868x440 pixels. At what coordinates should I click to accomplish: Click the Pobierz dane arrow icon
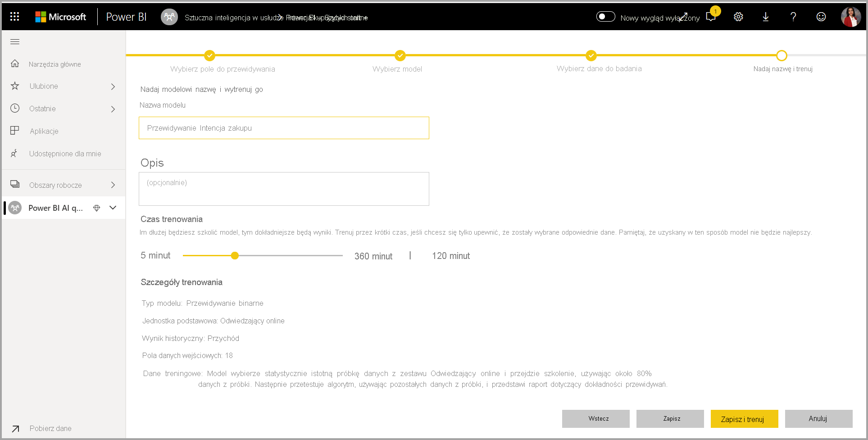click(15, 429)
